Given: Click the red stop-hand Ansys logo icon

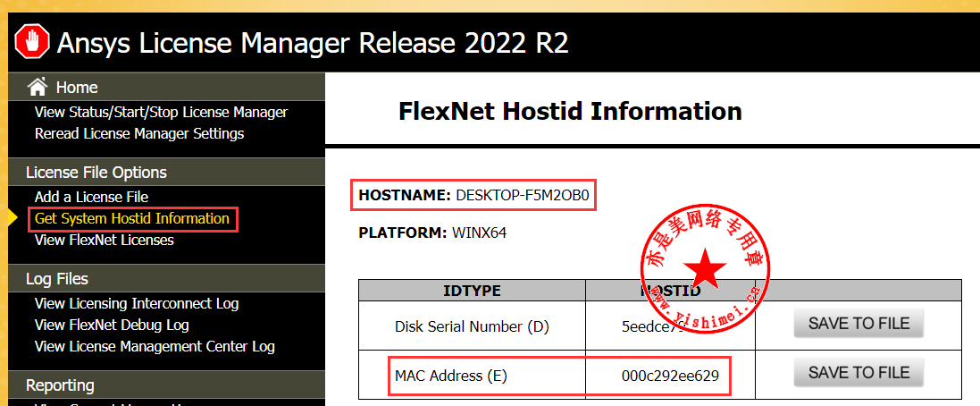Looking at the screenshot, I should click(x=31, y=42).
